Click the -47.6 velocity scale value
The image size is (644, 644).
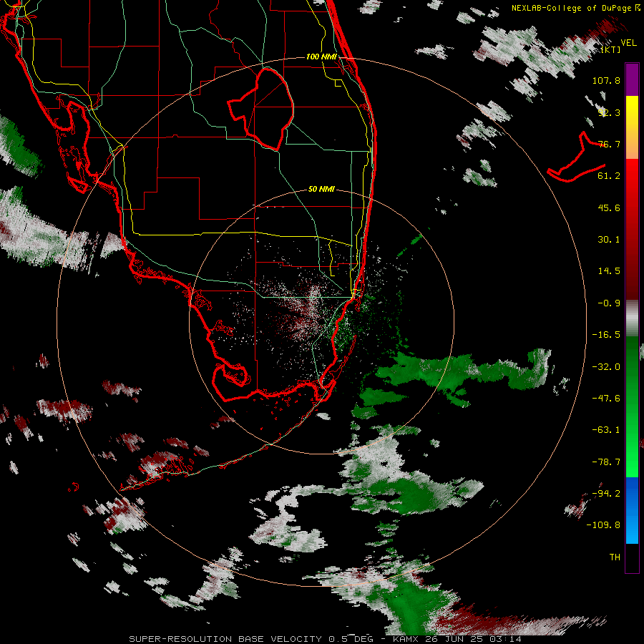click(606, 399)
